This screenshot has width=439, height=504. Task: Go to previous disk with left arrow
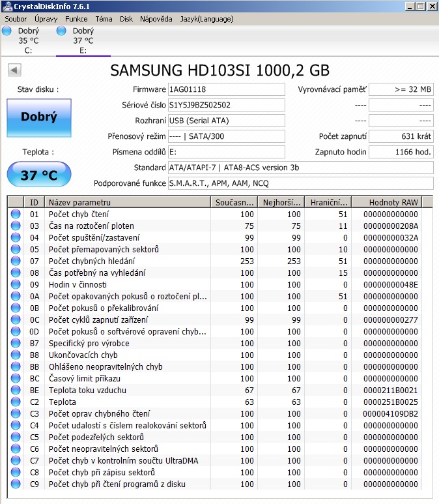click(x=14, y=70)
